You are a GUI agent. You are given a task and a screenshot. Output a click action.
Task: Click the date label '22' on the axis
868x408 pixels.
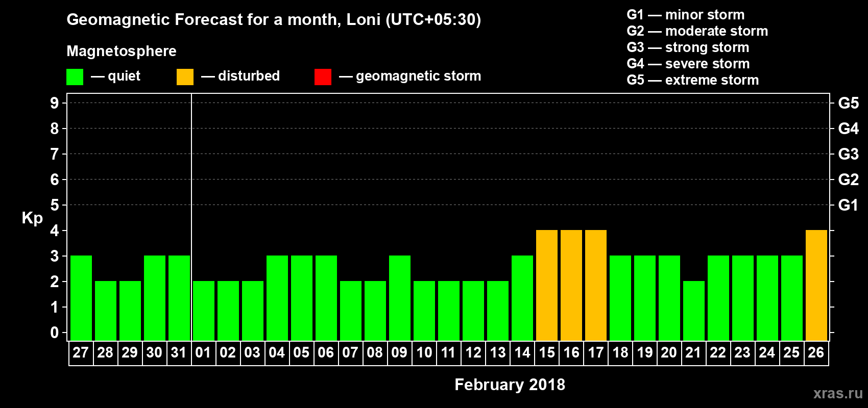click(x=718, y=353)
